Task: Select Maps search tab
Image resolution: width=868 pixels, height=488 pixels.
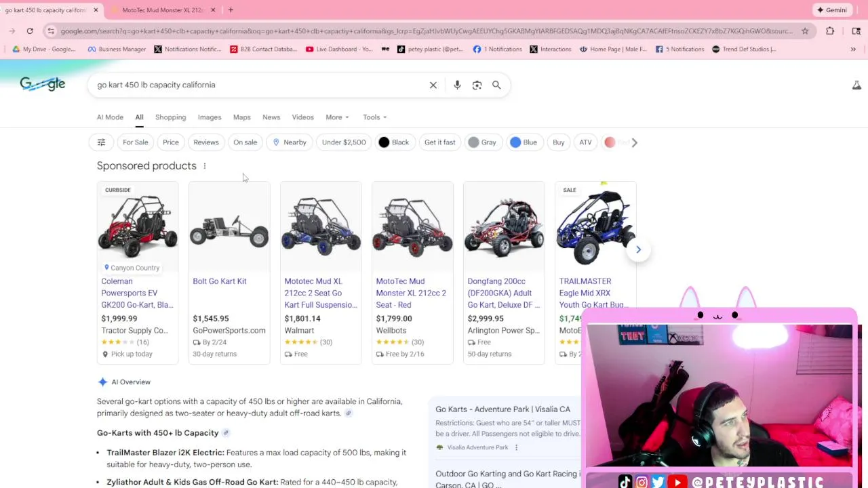Action: [x=242, y=117]
